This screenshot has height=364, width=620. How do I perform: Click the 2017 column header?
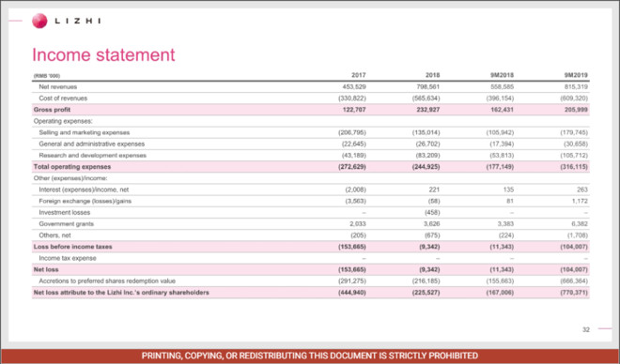pyautogui.click(x=359, y=75)
